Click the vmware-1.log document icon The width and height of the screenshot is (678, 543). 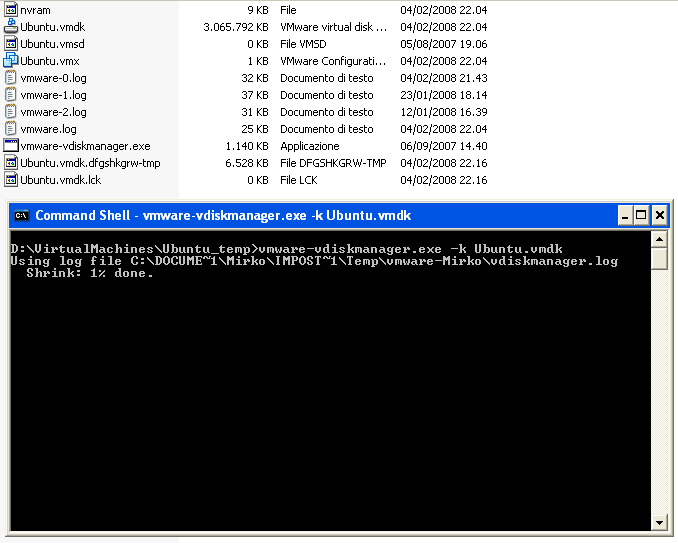pyautogui.click(x=11, y=95)
